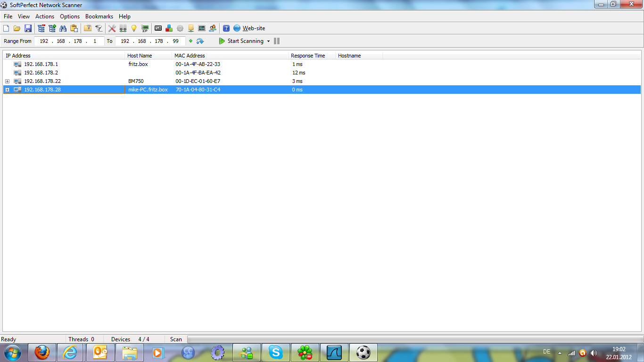Save results with the floppy disk icon
Image resolution: width=644 pixels, height=362 pixels.
click(x=28, y=28)
